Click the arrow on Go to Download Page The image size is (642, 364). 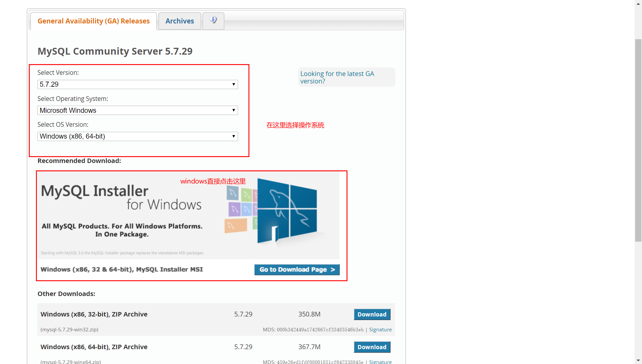(x=333, y=270)
